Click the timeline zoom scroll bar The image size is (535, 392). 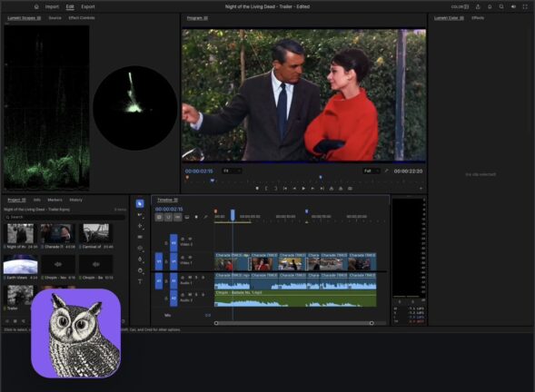[293, 323]
